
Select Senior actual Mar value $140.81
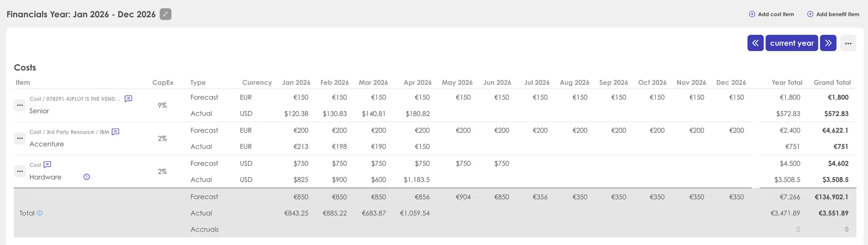coord(373,114)
